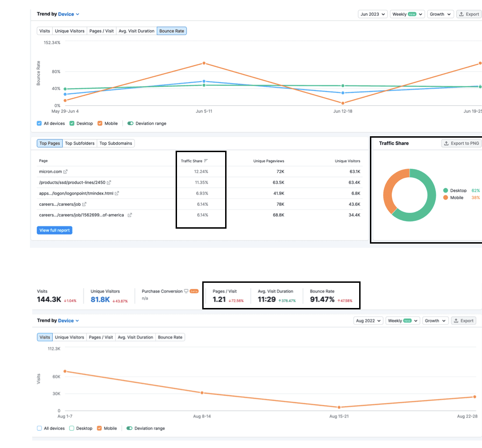
Task: Expand the lower Trend by Device dropdown
Action: tap(69, 321)
